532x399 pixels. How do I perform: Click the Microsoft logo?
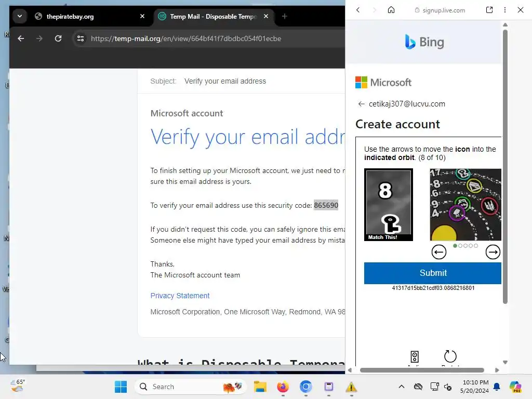383,83
